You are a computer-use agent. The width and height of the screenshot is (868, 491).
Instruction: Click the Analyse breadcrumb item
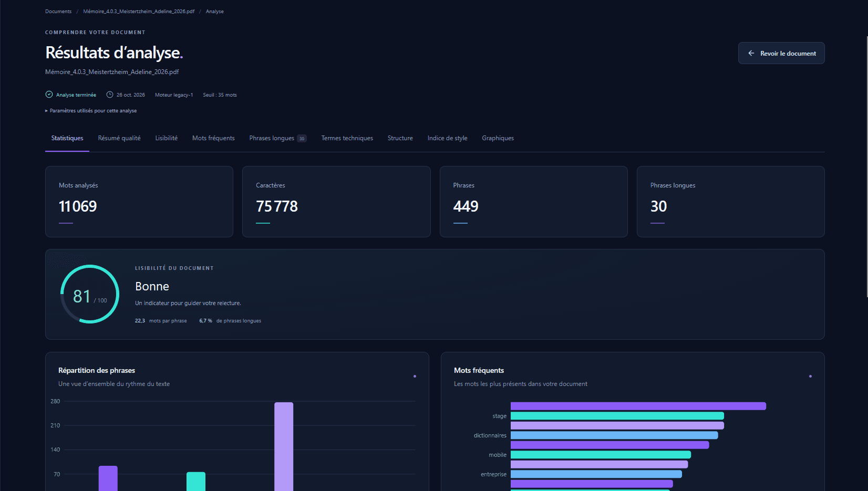coord(215,11)
